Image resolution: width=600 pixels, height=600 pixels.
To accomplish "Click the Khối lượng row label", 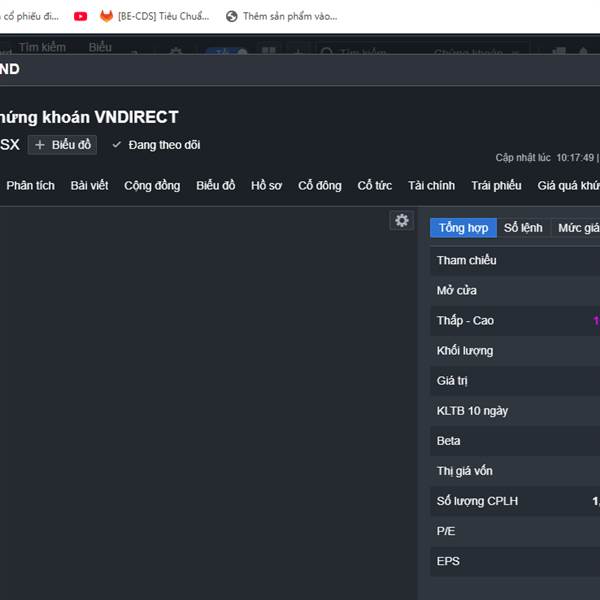I will 465,351.
